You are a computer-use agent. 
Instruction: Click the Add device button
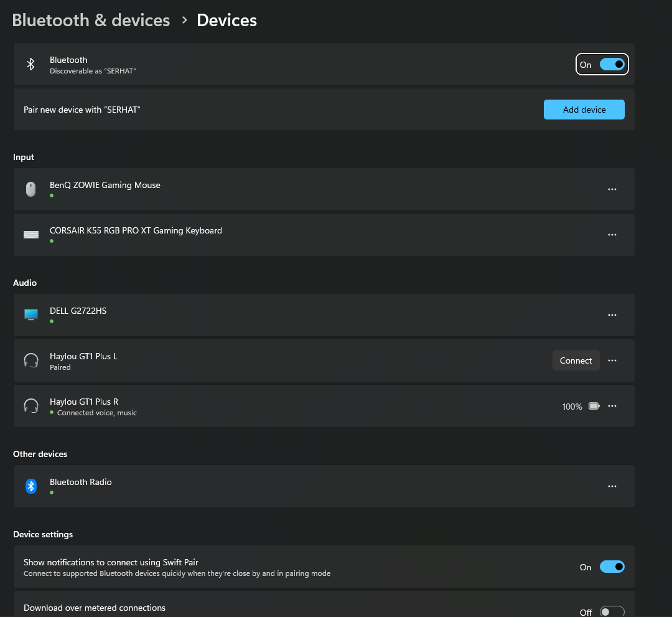click(584, 110)
